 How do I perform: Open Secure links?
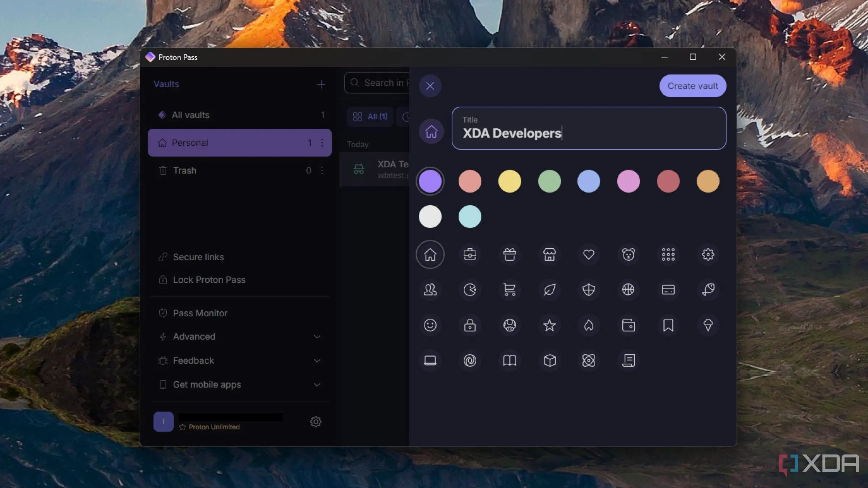point(239,257)
